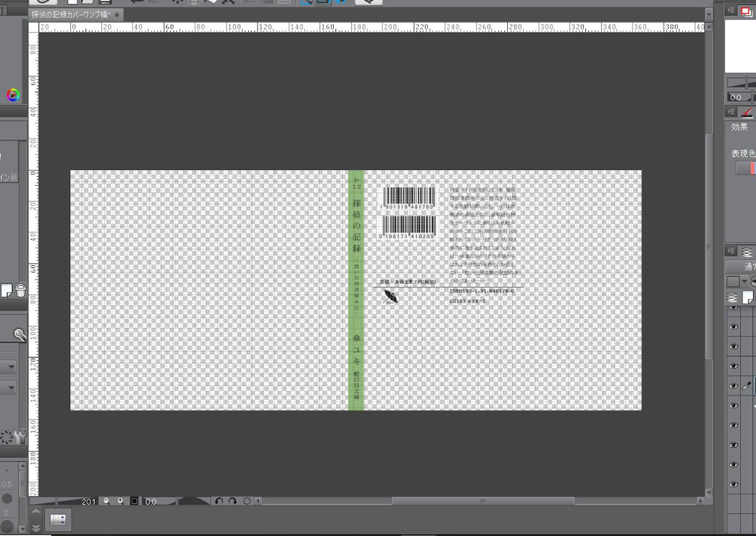Viewport: 756px width, 536px height.
Task: Click the 0.0 value in the Navigator palette
Action: (735, 97)
